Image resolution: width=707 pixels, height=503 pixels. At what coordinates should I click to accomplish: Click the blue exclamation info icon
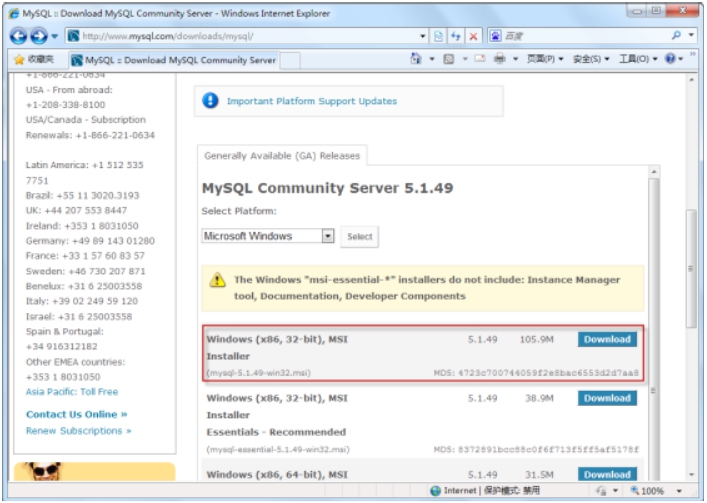click(210, 101)
